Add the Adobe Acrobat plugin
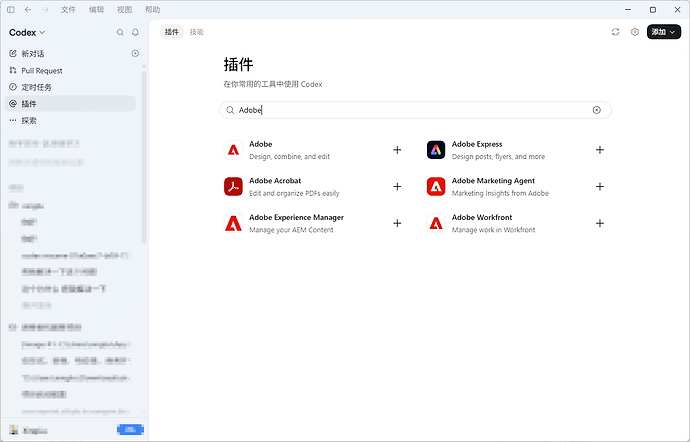This screenshot has height=442, width=690. (397, 187)
